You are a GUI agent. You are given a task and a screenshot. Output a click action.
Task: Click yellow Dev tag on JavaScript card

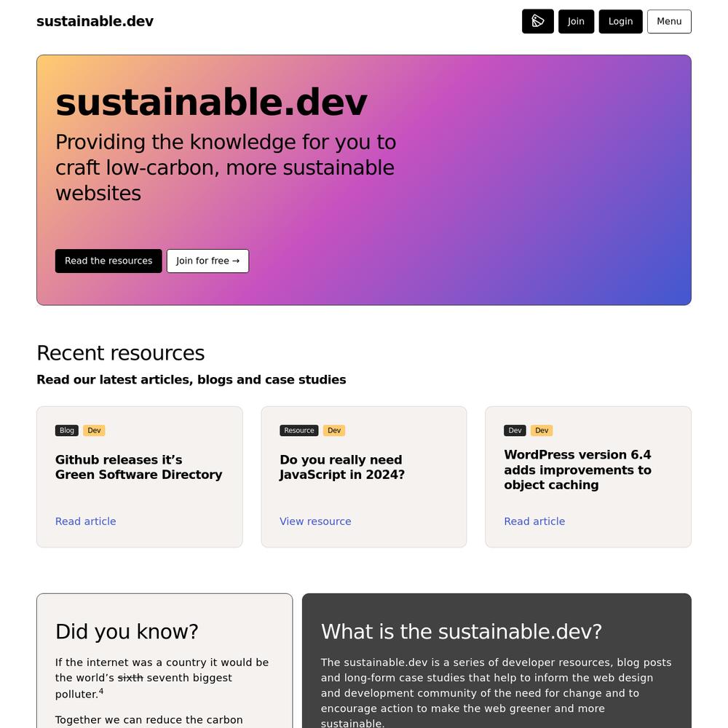coord(334,430)
